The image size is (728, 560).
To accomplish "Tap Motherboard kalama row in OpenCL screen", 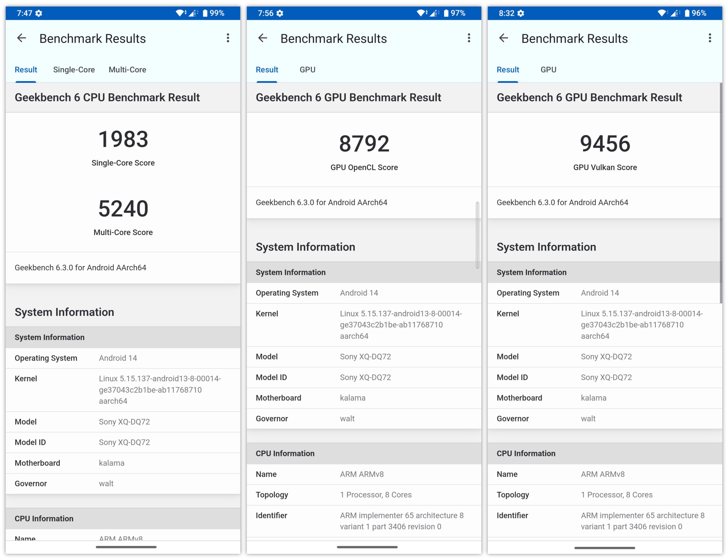I will click(x=364, y=398).
